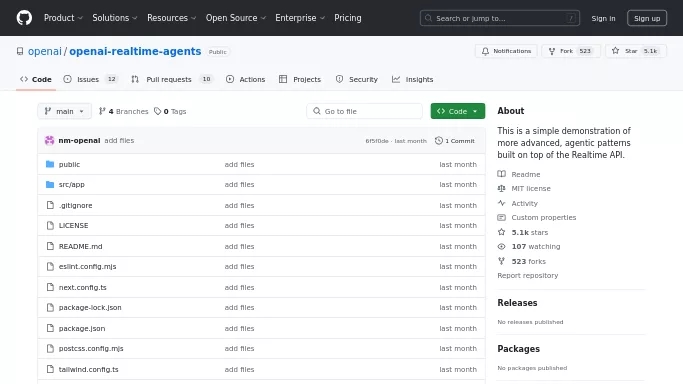Screen dimensions: 683x384
Task: Star the repository with Star button
Action: click(636, 51)
